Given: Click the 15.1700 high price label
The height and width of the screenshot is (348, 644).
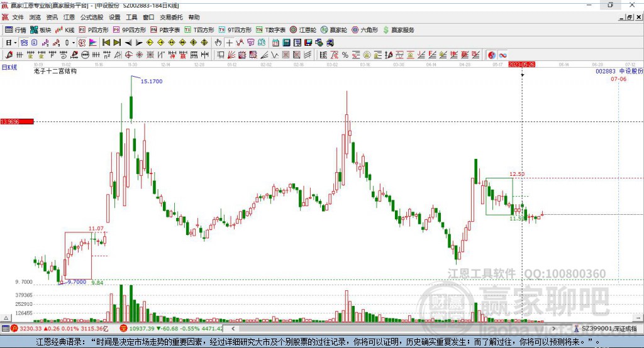Looking at the screenshot, I should [152, 81].
